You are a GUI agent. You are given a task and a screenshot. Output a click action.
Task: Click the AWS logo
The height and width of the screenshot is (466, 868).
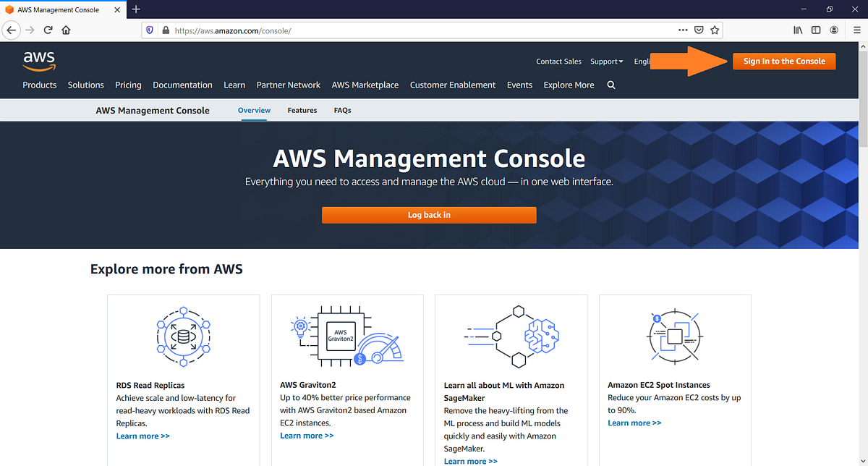click(x=39, y=62)
